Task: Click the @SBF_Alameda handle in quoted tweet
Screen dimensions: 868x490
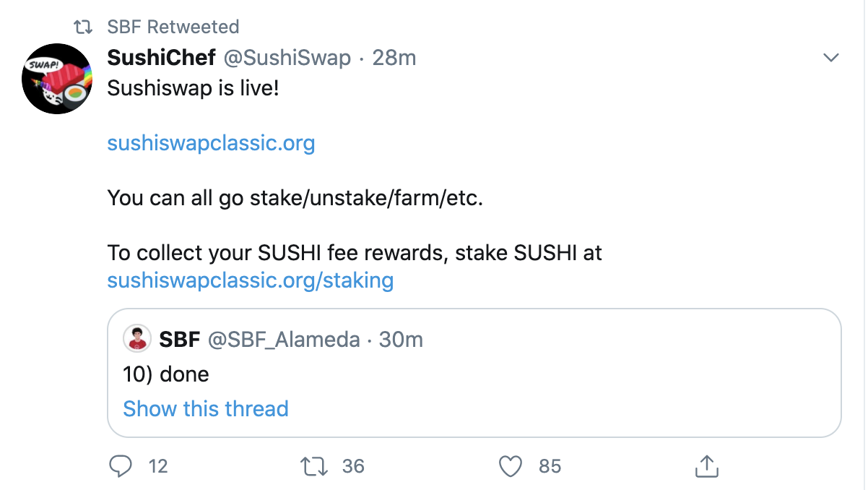Action: click(284, 339)
